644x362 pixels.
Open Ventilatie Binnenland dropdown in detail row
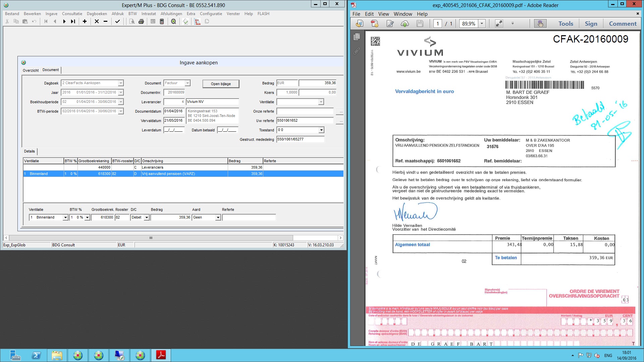click(x=65, y=218)
